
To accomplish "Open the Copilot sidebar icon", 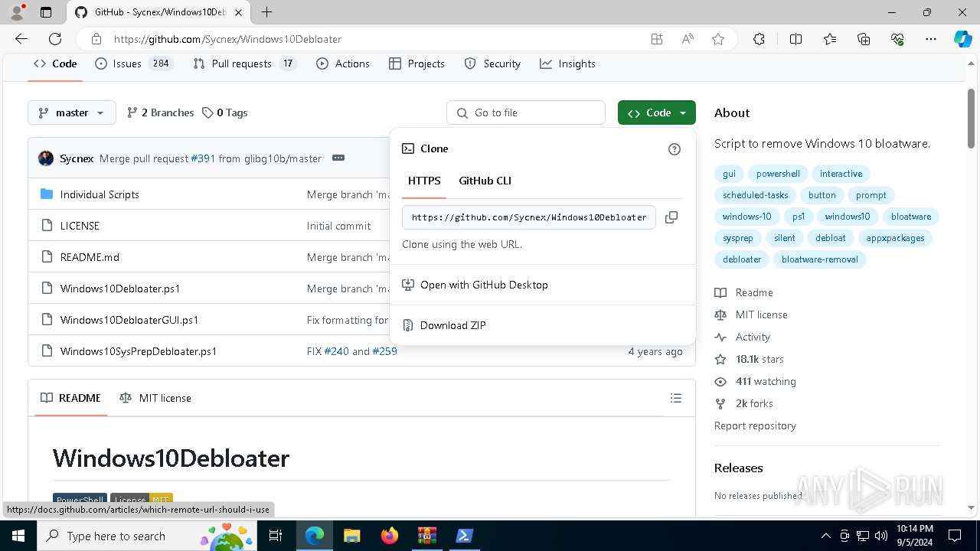I will pyautogui.click(x=962, y=39).
